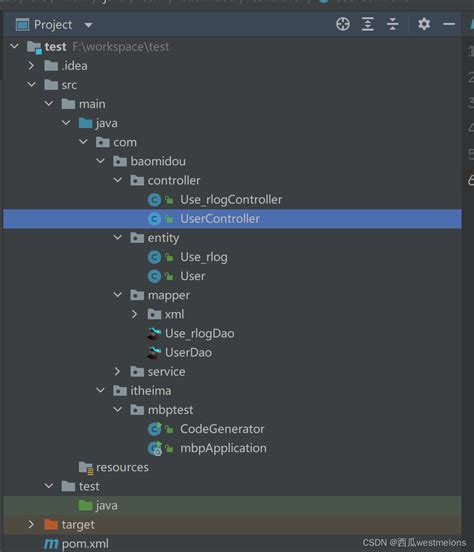Select the UserDao mapper file
The width and height of the screenshot is (474, 552).
(188, 352)
